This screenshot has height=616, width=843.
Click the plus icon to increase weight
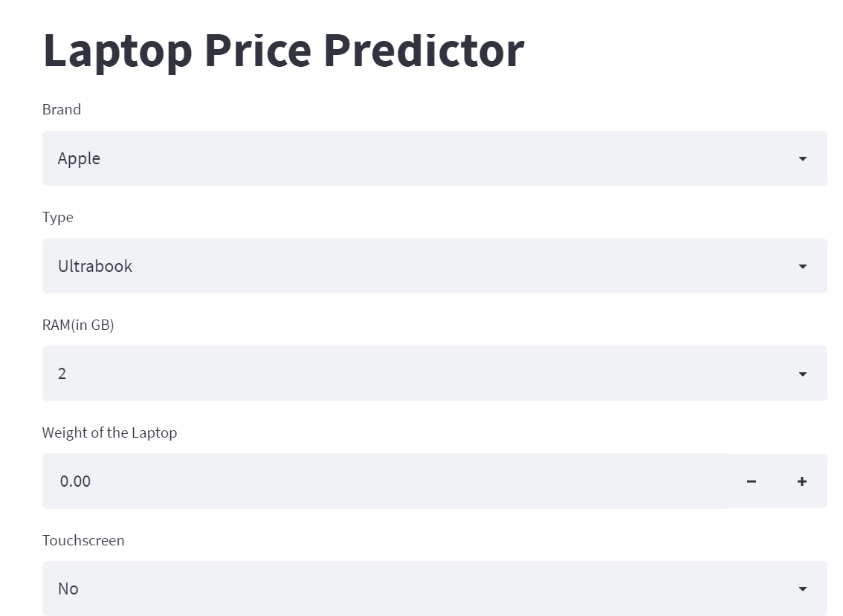(x=801, y=481)
